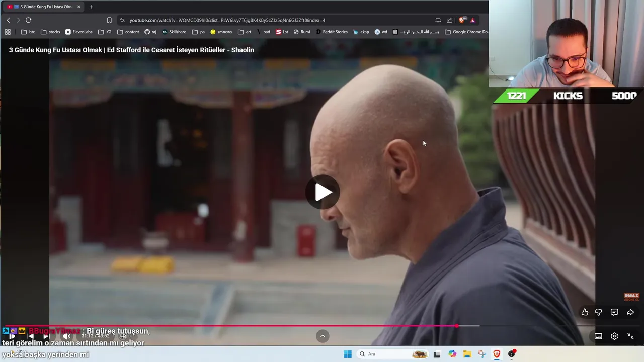Click the 31:12 / 43:52 time display
The image size is (644, 362).
point(95,336)
